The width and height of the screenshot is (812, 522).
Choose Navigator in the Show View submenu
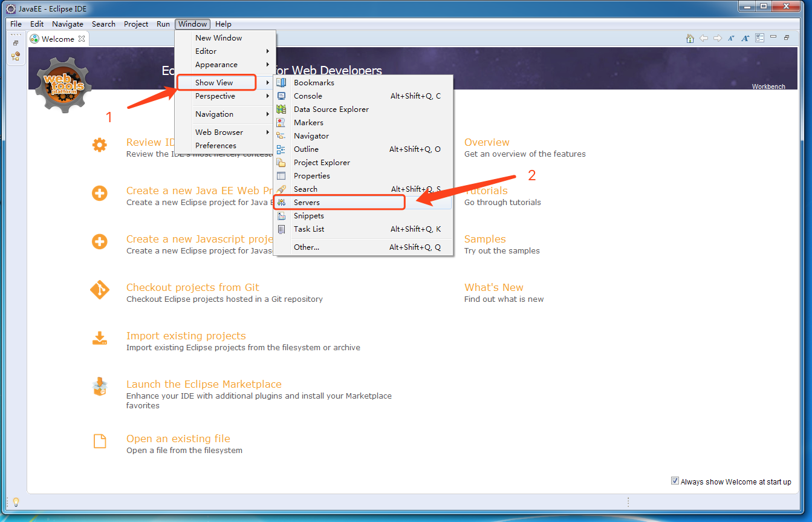[363, 135]
